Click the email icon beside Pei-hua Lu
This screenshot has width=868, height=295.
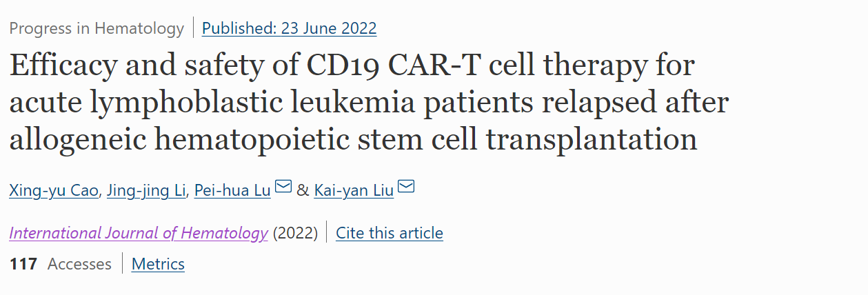[x=283, y=187]
